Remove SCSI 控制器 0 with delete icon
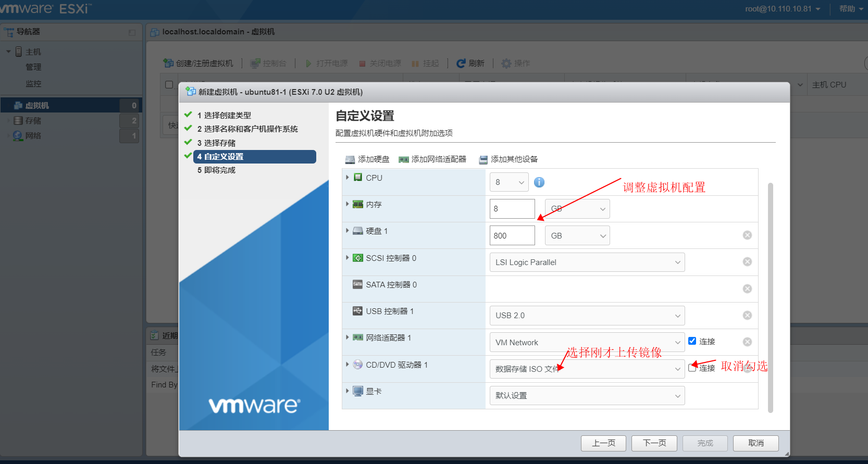Viewport: 868px width, 464px height. (747, 262)
